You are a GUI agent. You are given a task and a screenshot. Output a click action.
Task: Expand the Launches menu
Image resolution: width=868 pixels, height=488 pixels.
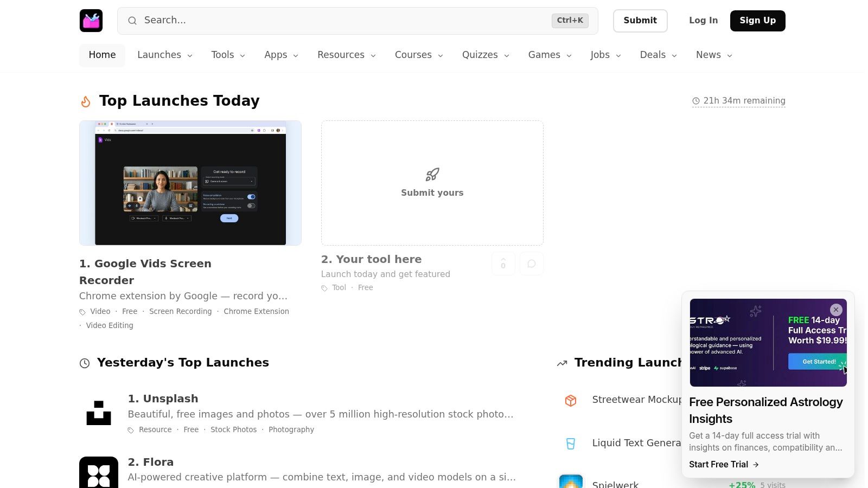pyautogui.click(x=165, y=55)
